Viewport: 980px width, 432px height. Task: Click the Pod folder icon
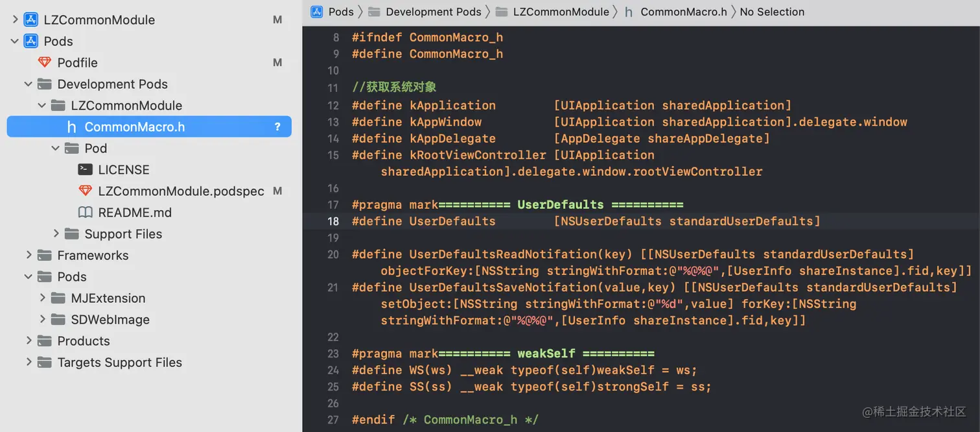(x=71, y=148)
